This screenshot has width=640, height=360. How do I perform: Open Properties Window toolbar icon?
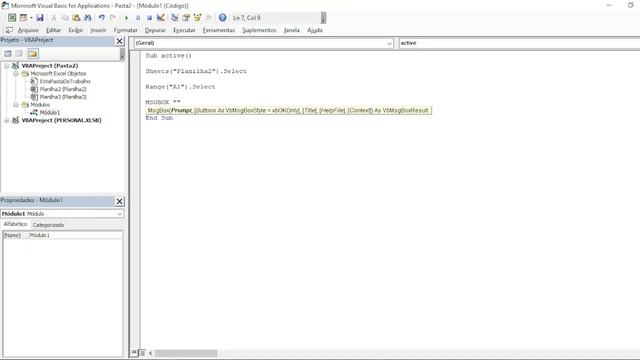tap(186, 18)
